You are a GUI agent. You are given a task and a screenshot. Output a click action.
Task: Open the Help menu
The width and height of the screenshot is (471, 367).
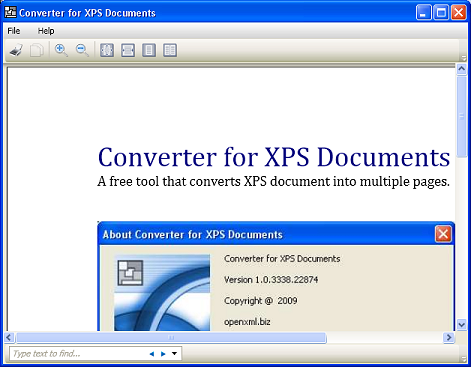[46, 31]
